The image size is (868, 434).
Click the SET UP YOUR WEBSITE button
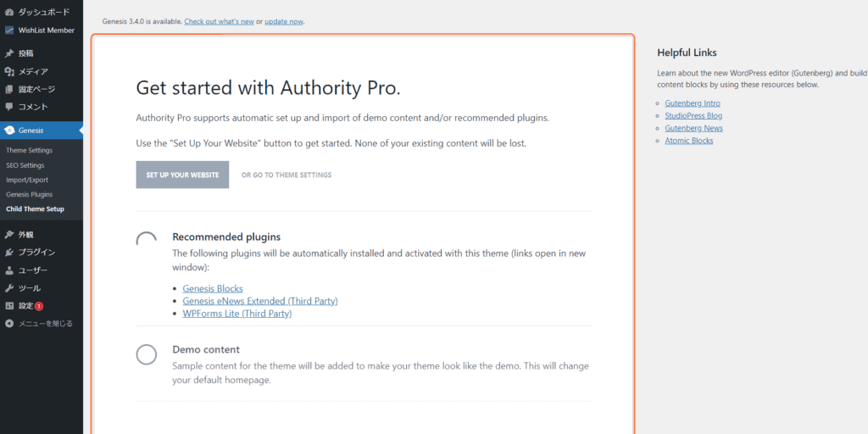pos(182,175)
